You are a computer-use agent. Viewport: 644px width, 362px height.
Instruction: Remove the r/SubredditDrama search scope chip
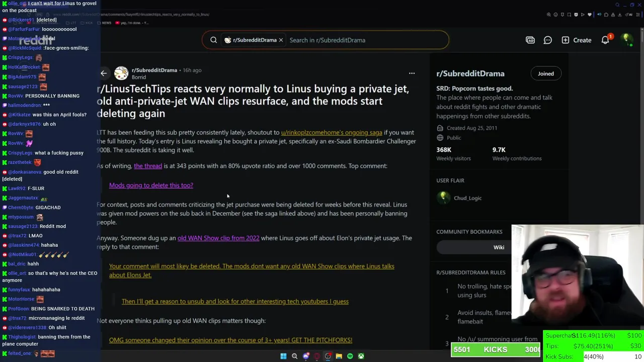point(281,40)
